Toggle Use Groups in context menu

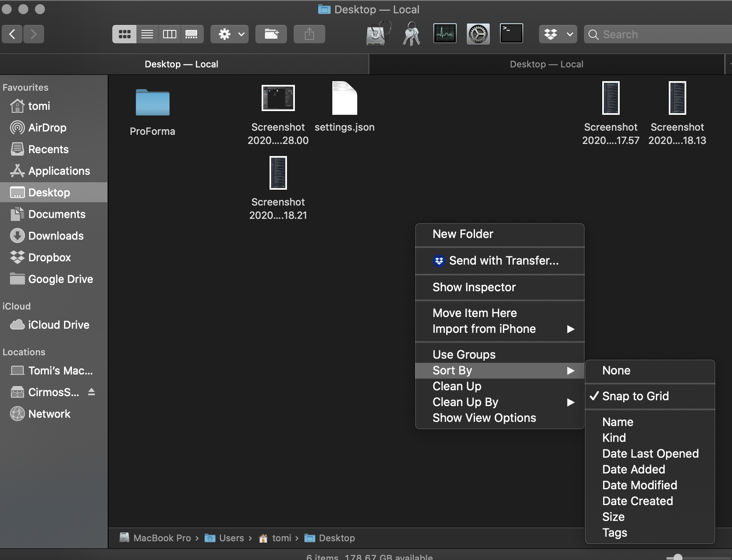(464, 354)
